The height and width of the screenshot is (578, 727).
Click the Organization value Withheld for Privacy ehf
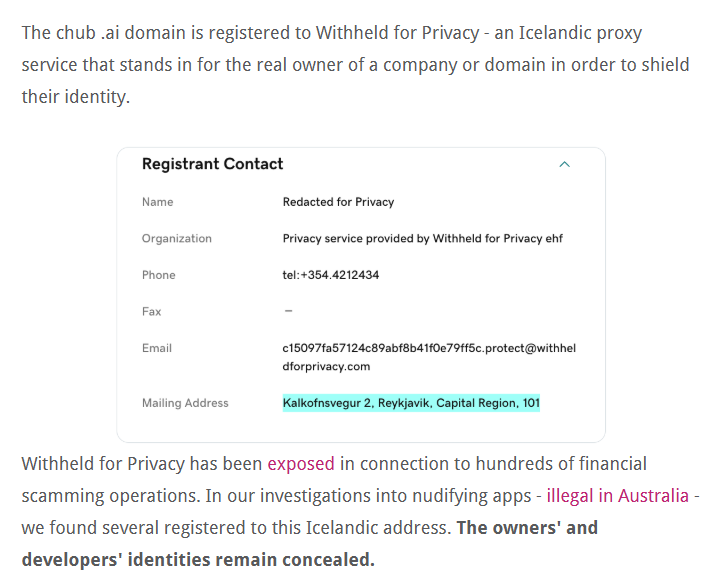(422, 238)
